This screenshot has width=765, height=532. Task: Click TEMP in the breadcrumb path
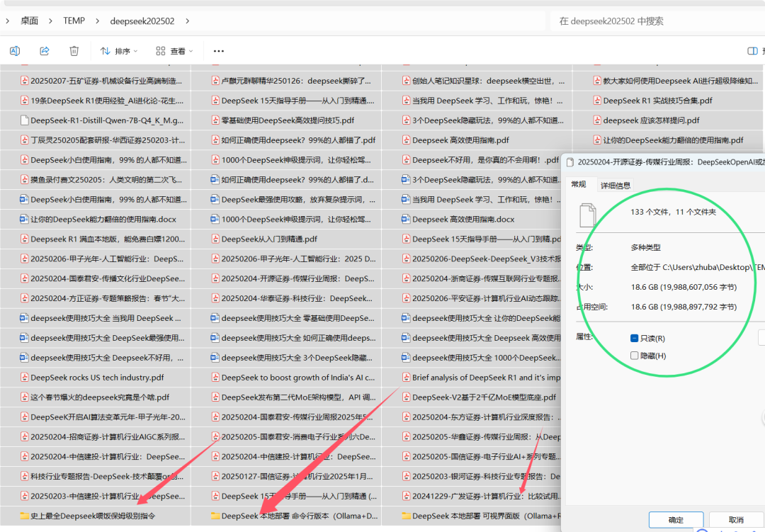click(x=74, y=21)
